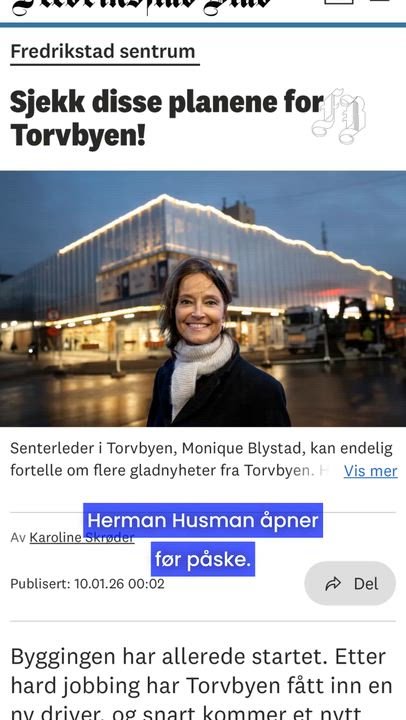
Task: Tap the blue Herman Husman åpner overlay
Action: (x=203, y=520)
